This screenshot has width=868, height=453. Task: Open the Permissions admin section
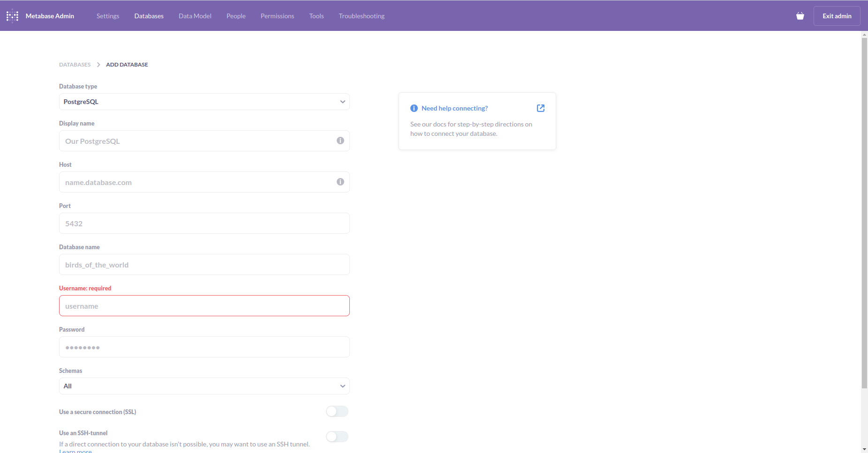277,15
